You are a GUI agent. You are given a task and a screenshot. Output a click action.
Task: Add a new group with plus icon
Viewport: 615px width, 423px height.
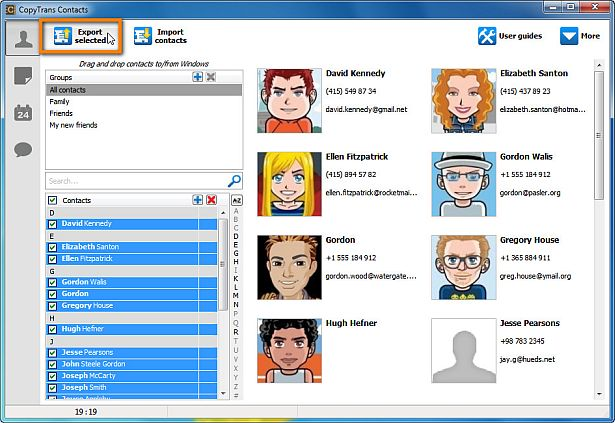(x=198, y=77)
